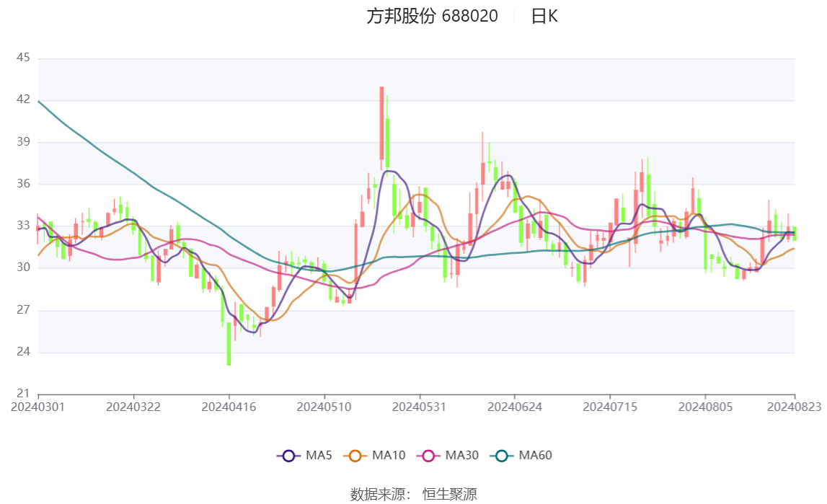Click y-axis value 33

23,226
